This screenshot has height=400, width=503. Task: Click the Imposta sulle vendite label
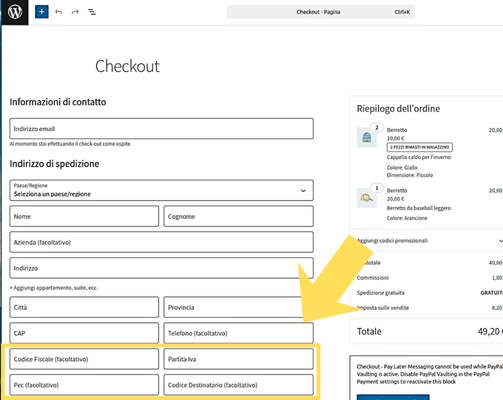383,308
